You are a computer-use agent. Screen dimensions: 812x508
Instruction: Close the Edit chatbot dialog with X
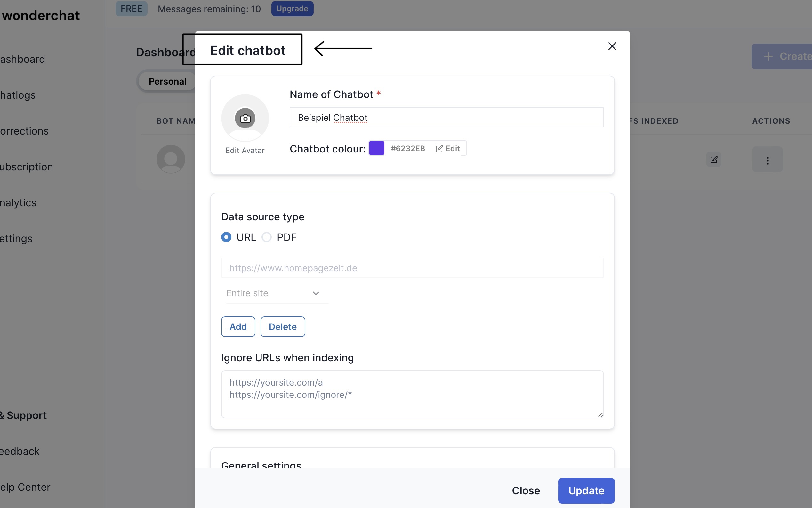612,46
